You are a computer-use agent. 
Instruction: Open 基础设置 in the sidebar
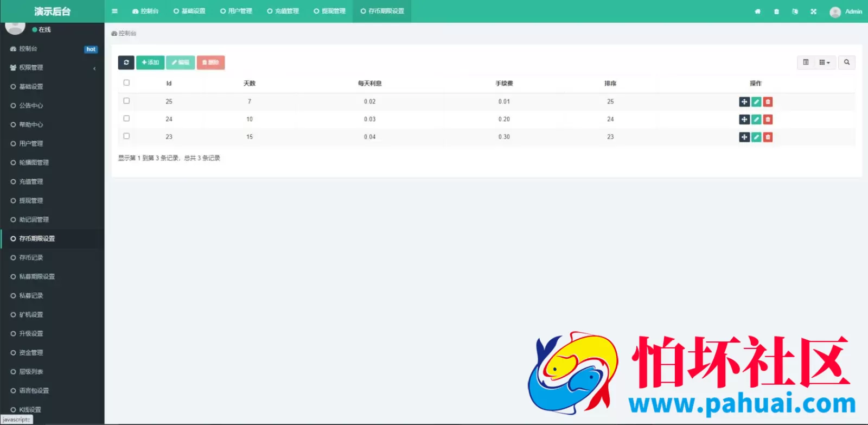[x=52, y=87]
